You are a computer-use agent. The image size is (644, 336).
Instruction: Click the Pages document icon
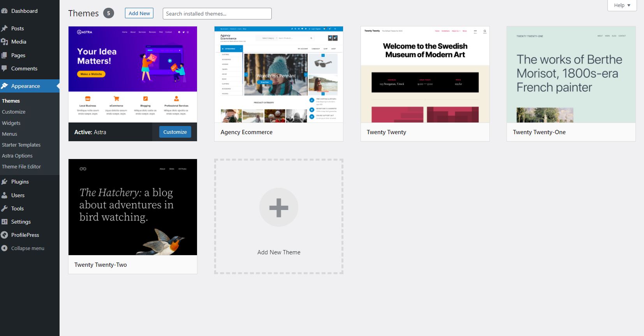point(4,55)
